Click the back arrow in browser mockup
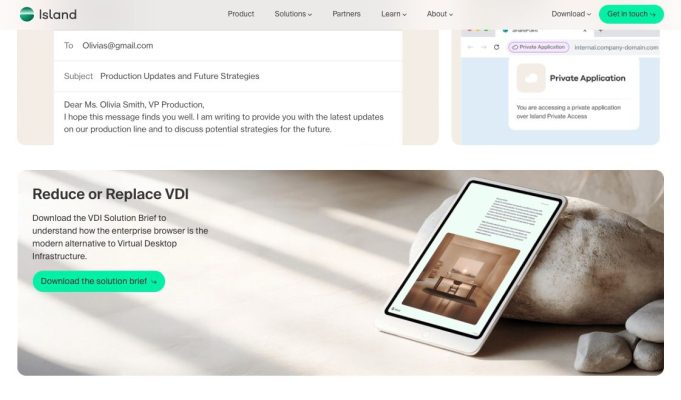Image resolution: width=681 pixels, height=400 pixels. [x=470, y=47]
